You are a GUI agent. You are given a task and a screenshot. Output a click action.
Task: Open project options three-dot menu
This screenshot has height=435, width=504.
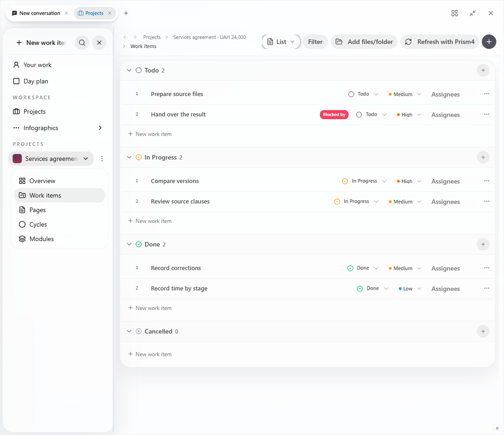[102, 159]
